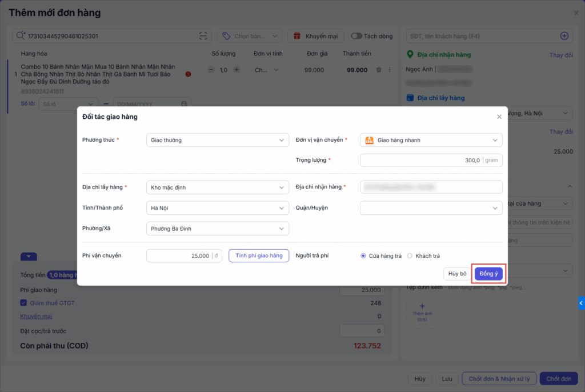Expand the Quận/Huyện dropdown
585x392 pixels.
coord(431,208)
